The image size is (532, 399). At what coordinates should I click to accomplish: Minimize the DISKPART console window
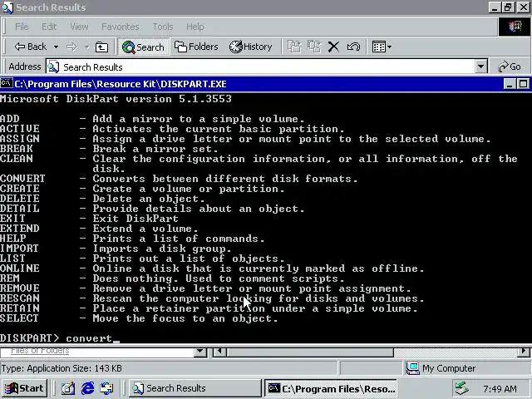coord(510,84)
